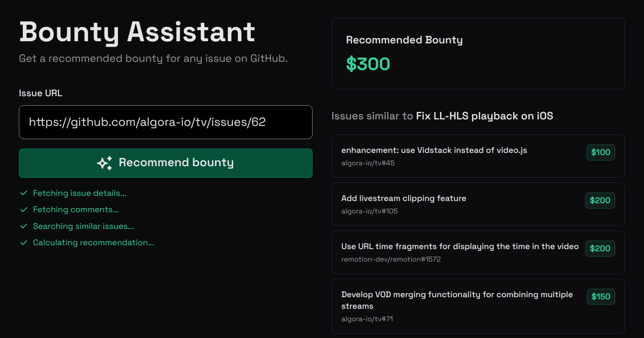This screenshot has height=338, width=644.
Task: Open the Add livestream clipping feature issue
Action: pyautogui.click(x=404, y=198)
